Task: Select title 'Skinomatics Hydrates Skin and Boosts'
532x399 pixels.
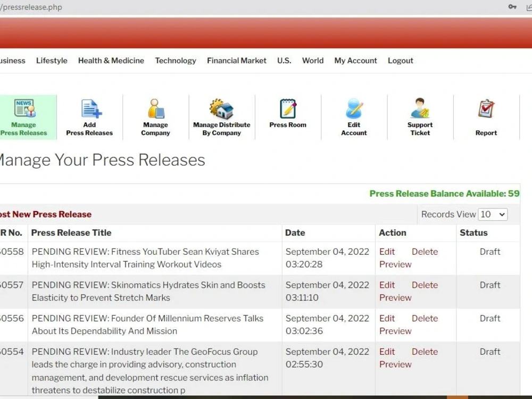Action: [188, 285]
